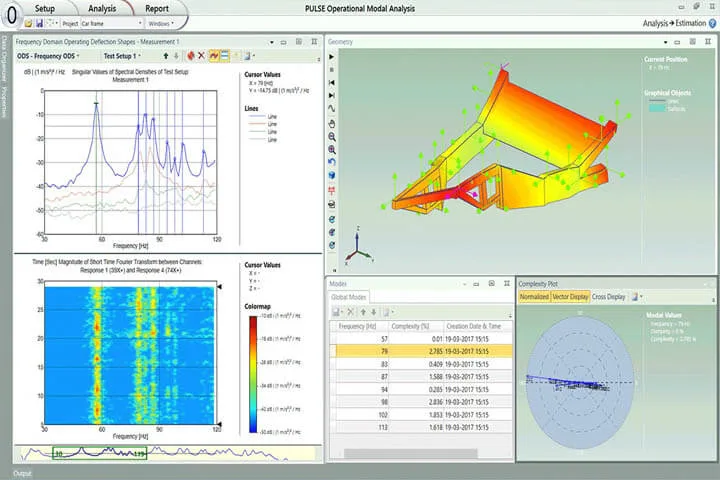Open the Setup tab

(x=45, y=8)
